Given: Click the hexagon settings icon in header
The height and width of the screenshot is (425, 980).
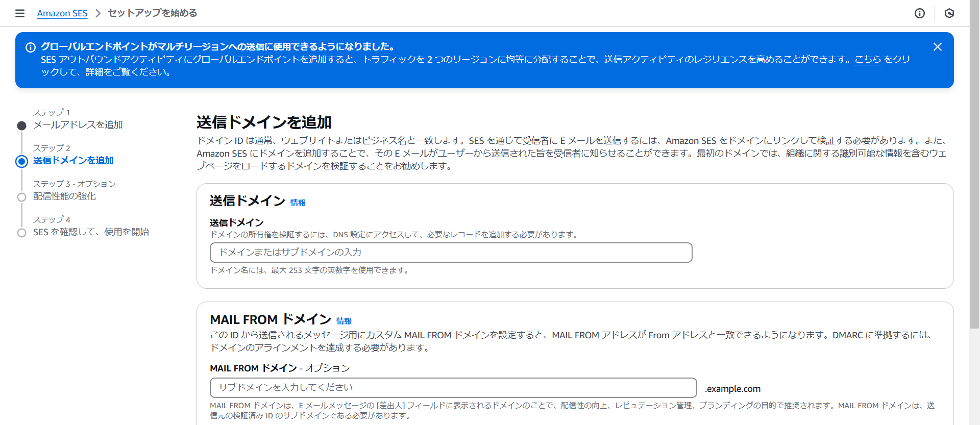Looking at the screenshot, I should (x=949, y=13).
